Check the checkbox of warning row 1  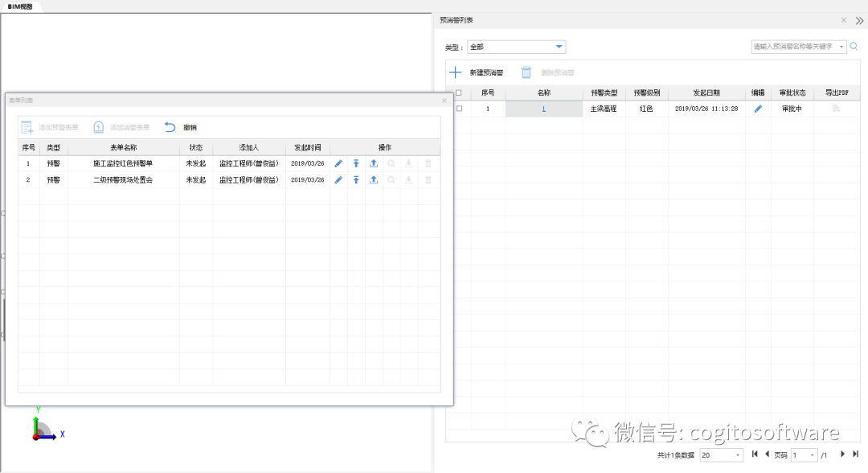click(459, 109)
